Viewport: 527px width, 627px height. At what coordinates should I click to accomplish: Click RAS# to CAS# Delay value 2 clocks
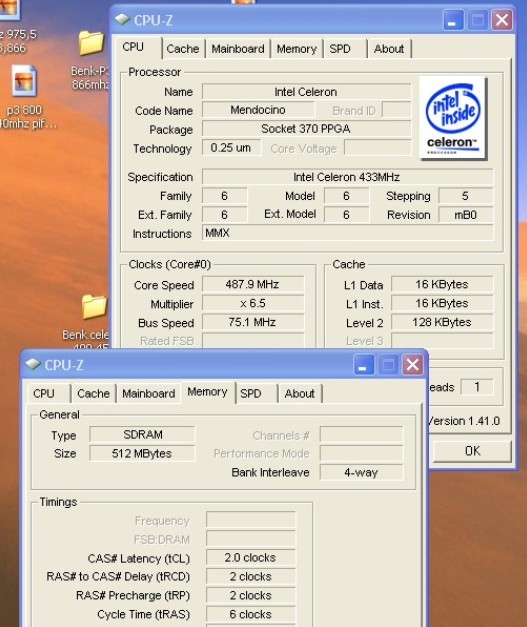[251, 576]
